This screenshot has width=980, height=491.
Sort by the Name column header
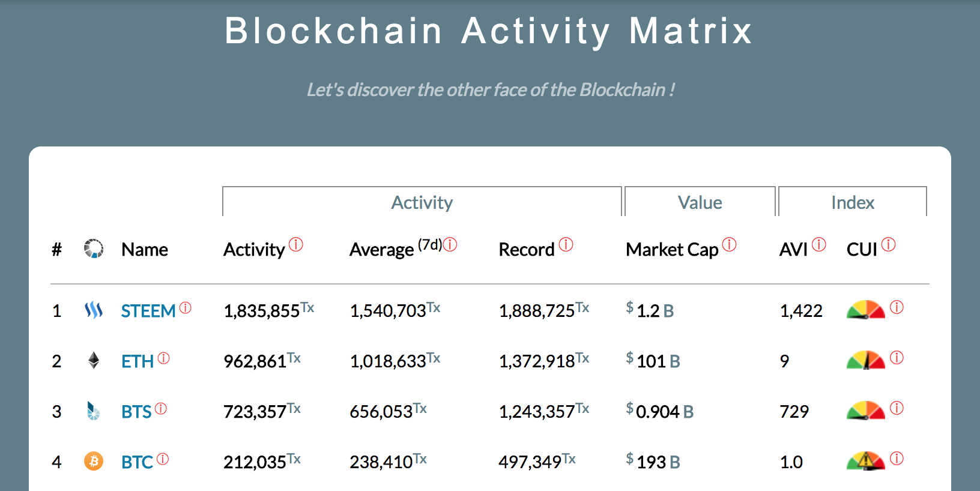pyautogui.click(x=145, y=250)
